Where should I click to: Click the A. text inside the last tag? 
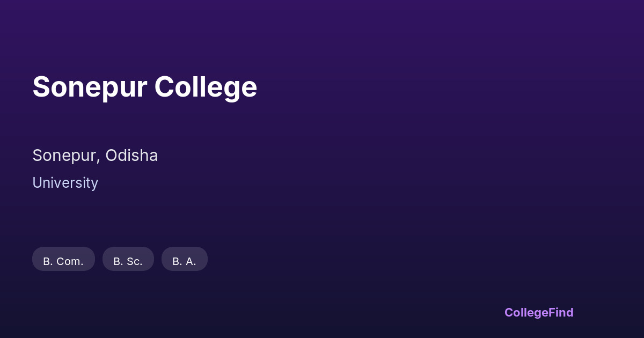tap(191, 261)
